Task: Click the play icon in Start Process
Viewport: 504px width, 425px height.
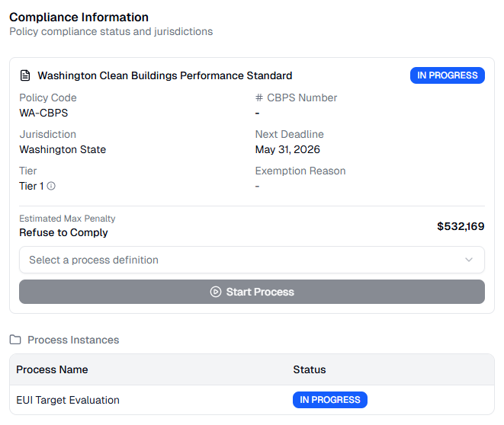Action: point(216,292)
